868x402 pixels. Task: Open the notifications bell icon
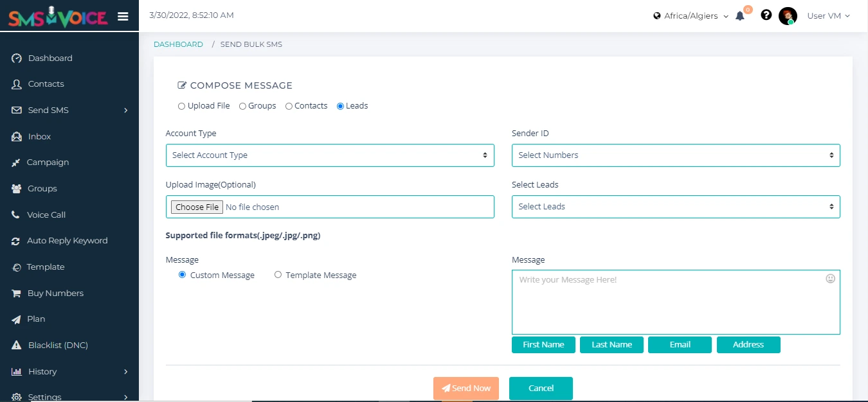[740, 16]
